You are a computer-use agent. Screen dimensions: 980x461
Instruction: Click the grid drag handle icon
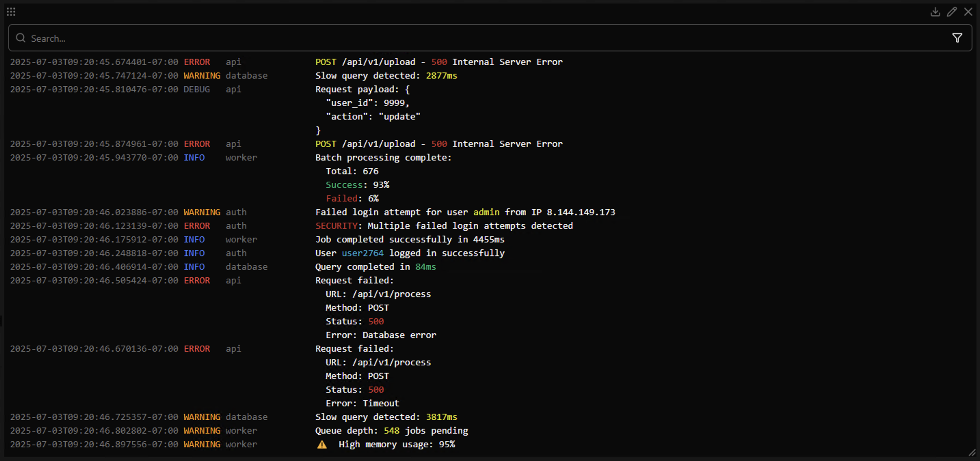click(x=11, y=12)
